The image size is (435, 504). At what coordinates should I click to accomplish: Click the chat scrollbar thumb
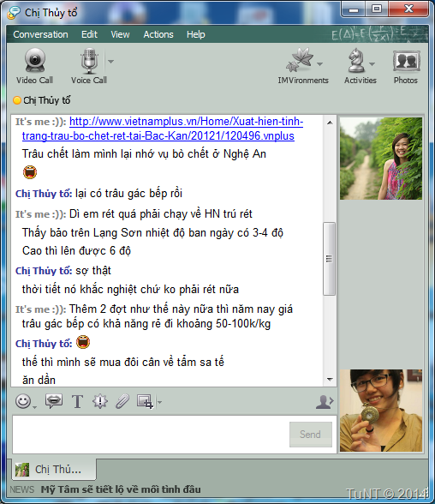click(x=329, y=259)
